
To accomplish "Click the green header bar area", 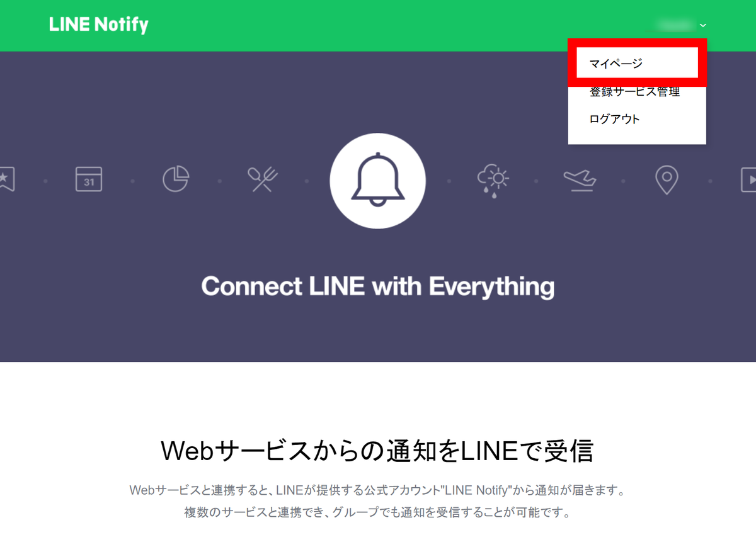I will pos(378,25).
